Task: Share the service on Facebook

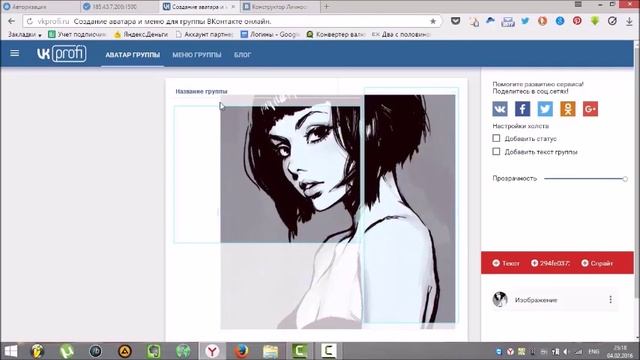Action: [522, 109]
